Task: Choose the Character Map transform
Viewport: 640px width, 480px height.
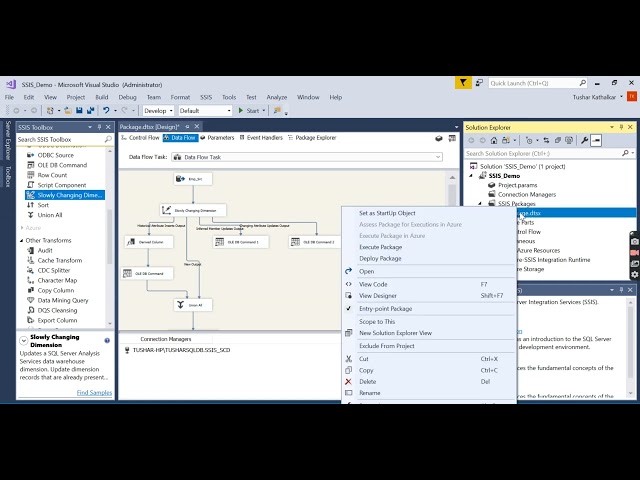Action: pyautogui.click(x=52, y=280)
